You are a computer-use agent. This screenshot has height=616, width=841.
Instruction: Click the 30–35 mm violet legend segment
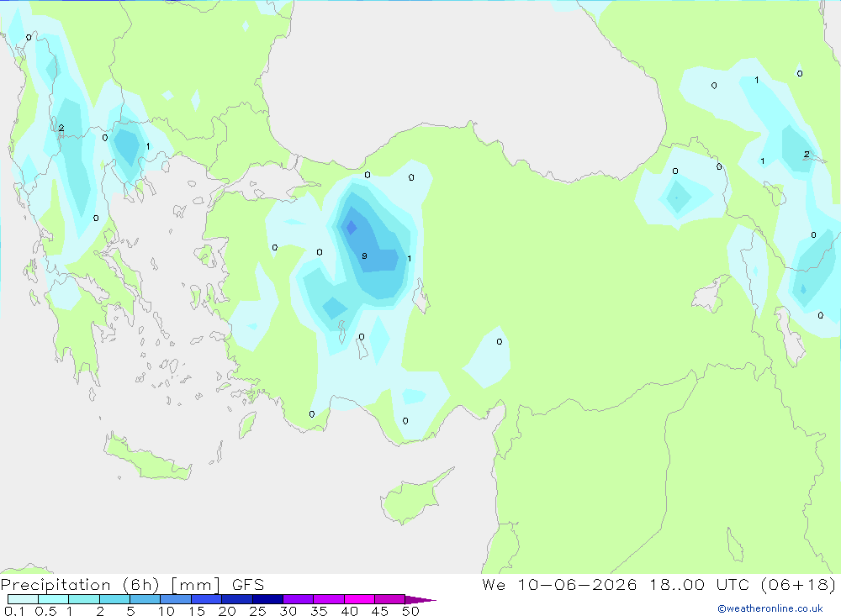point(298,599)
